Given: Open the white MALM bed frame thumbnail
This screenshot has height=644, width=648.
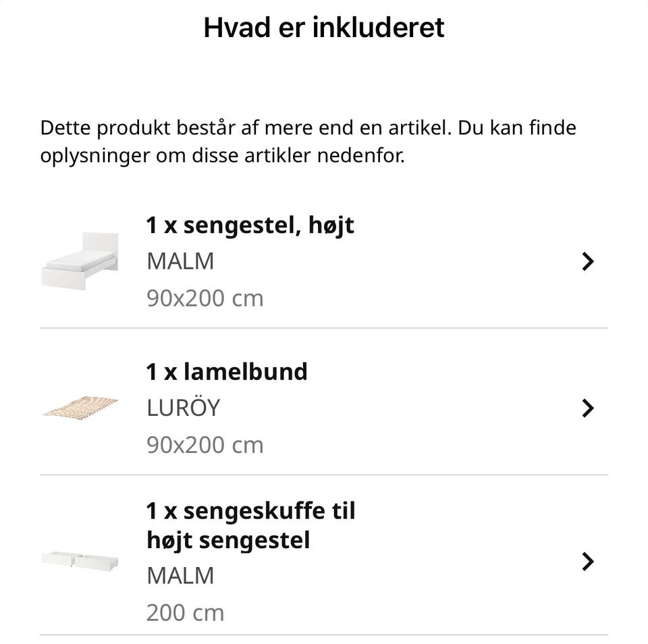Looking at the screenshot, I should tap(80, 261).
